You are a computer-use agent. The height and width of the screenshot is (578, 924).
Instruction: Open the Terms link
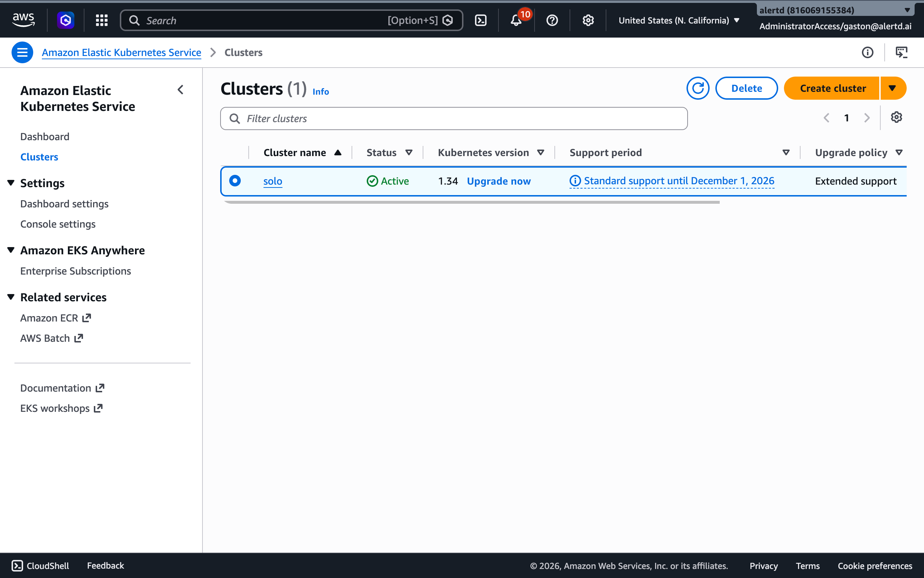(807, 566)
